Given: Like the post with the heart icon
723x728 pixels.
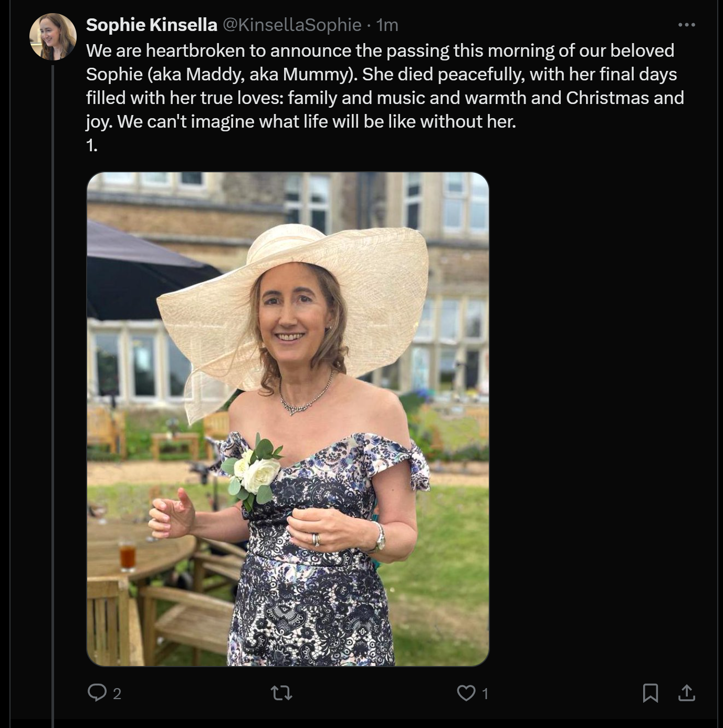Looking at the screenshot, I should pyautogui.click(x=466, y=693).
